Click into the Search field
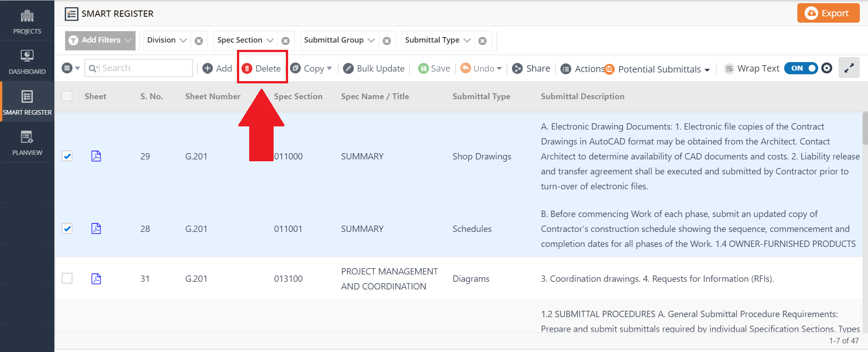868x352 pixels. 139,68
